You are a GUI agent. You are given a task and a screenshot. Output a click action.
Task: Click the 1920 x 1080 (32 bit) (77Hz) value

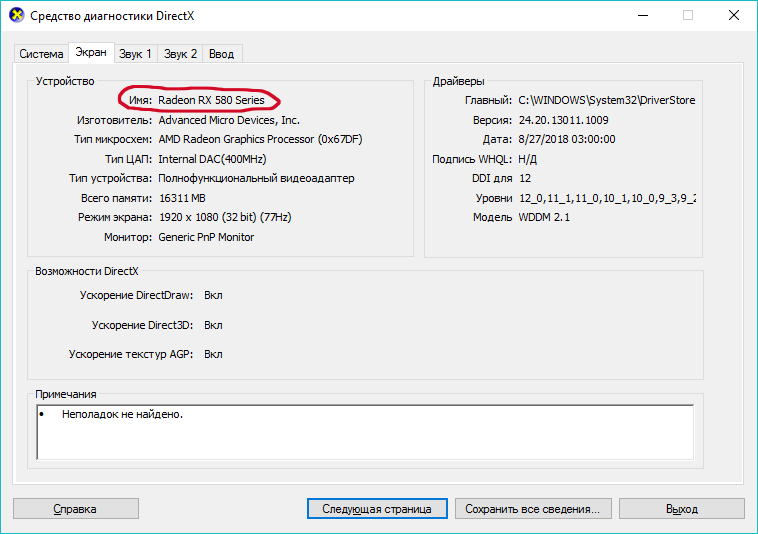click(x=225, y=217)
